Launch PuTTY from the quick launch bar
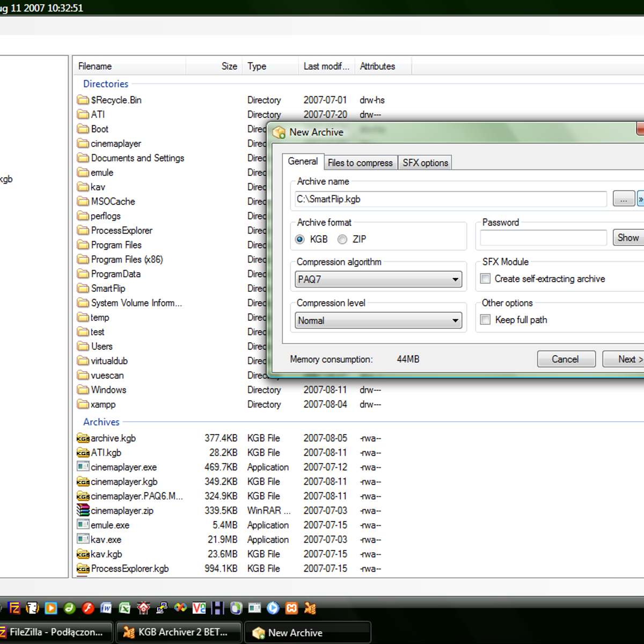The image size is (644, 644). click(x=162, y=608)
